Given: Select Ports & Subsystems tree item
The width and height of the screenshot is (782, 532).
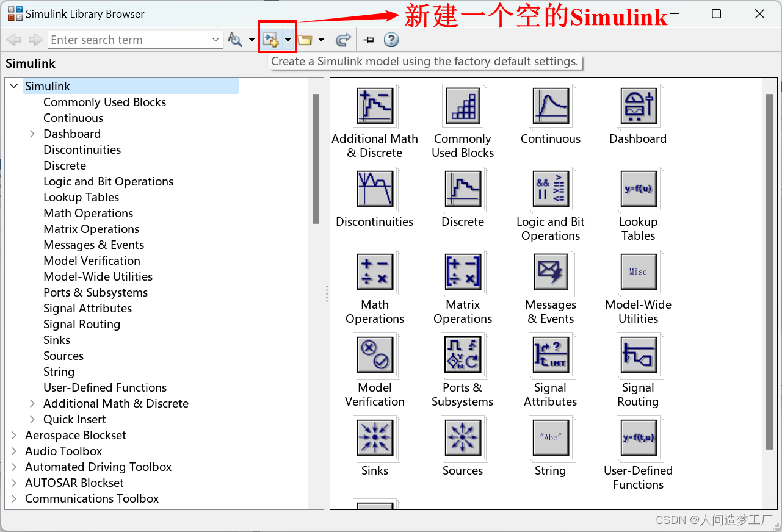Looking at the screenshot, I should pos(96,293).
